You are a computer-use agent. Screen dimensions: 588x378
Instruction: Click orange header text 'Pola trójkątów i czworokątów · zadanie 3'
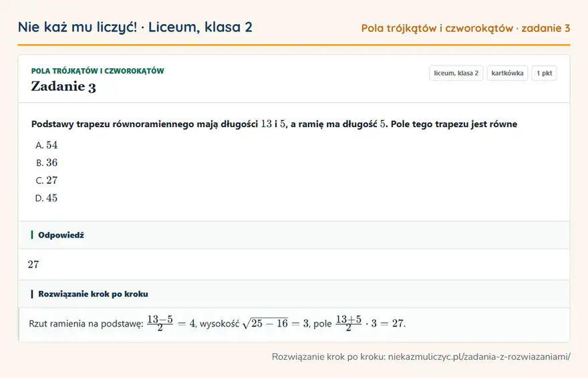(x=466, y=28)
